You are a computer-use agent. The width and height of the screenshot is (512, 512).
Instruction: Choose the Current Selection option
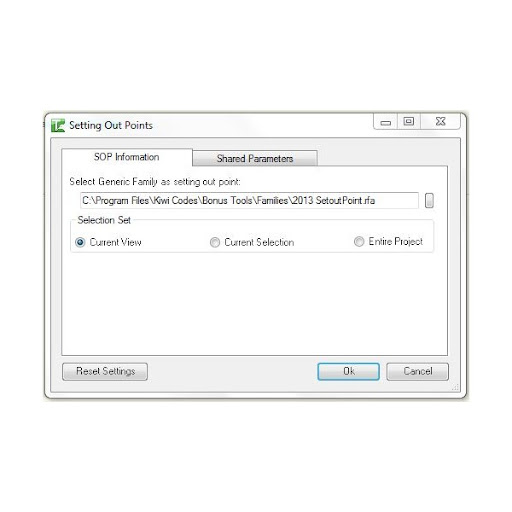coord(215,242)
